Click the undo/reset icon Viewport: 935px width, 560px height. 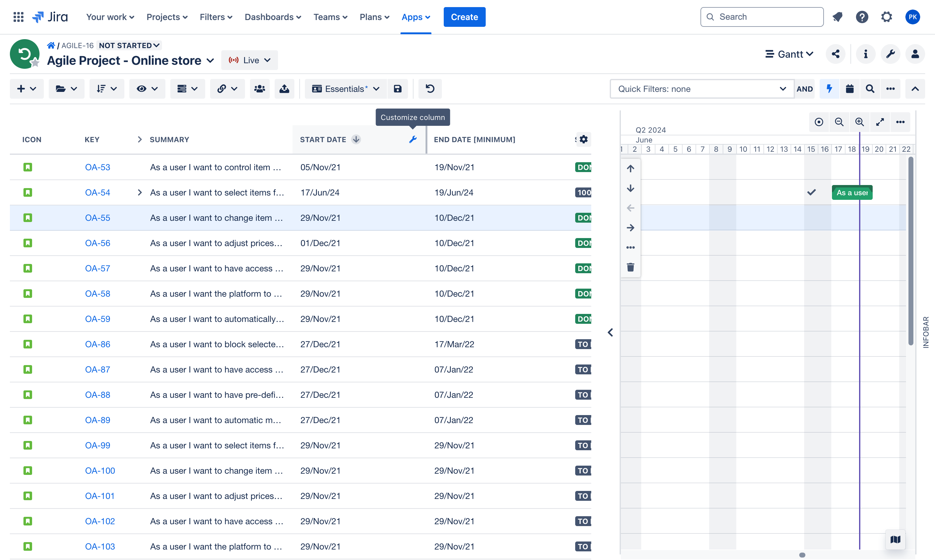(430, 89)
